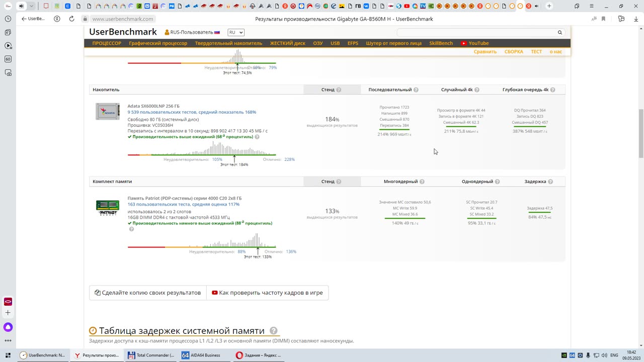Image resolution: width=644 pixels, height=362 pixels.
Task: Click the page vertical scrollbar thumb
Action: point(640,133)
